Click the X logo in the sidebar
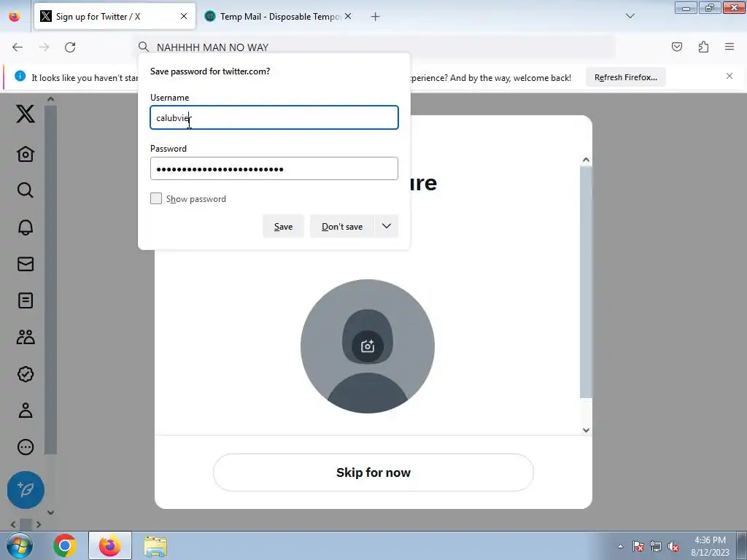Screen dimensions: 747x560 [26, 114]
